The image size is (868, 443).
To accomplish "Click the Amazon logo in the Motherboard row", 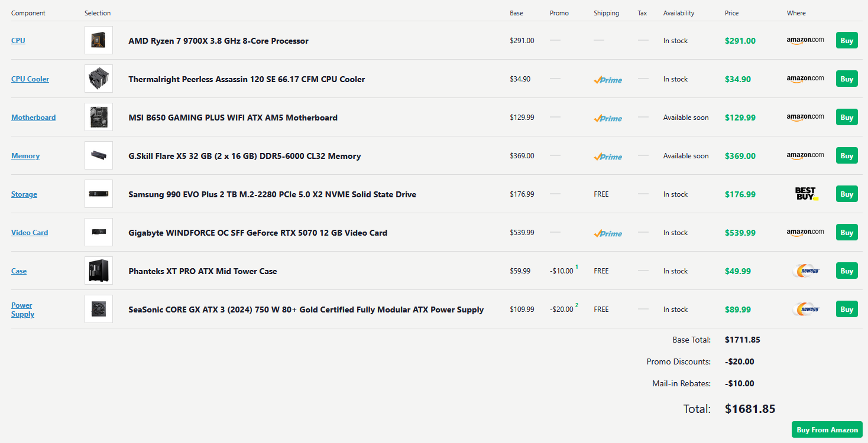I will 805,117.
